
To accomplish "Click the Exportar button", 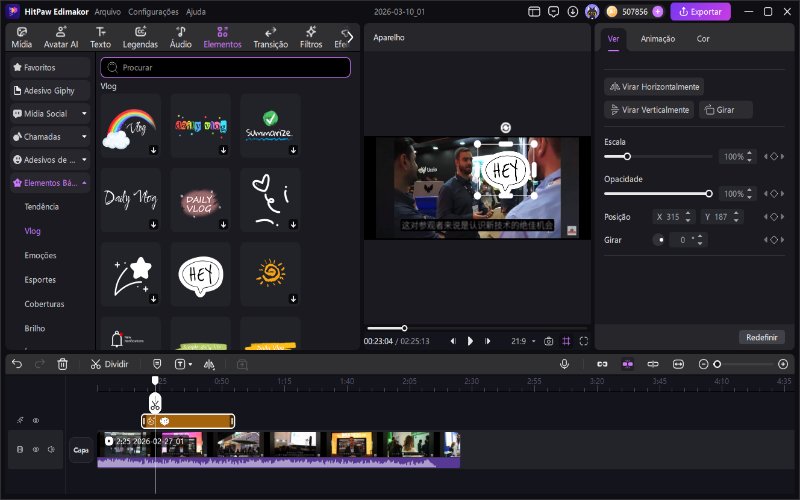I will 700,12.
